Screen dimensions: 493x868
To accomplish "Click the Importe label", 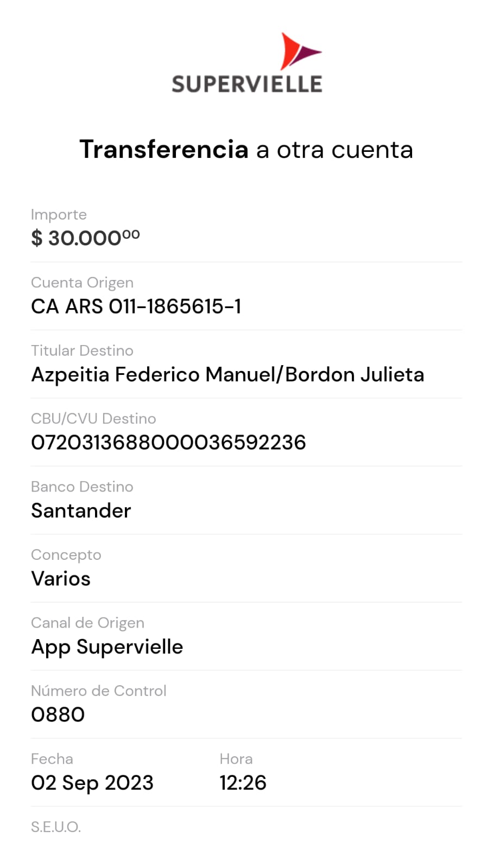I will click(59, 215).
